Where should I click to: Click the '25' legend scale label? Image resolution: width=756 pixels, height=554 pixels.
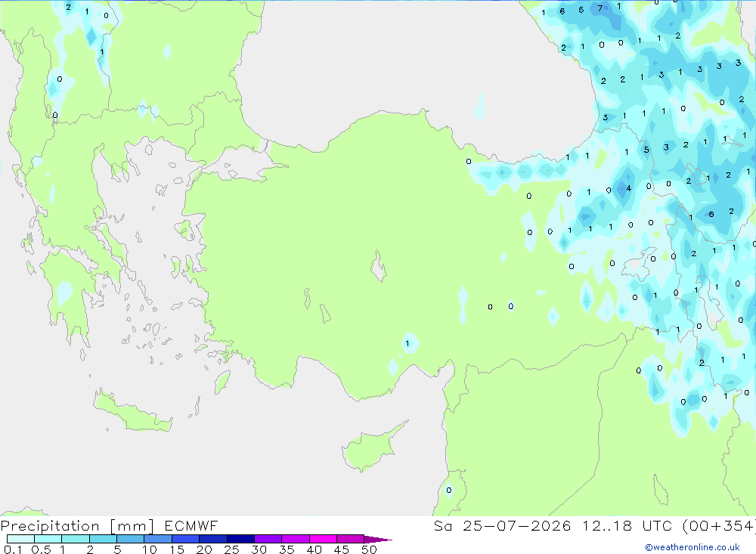tap(231, 549)
